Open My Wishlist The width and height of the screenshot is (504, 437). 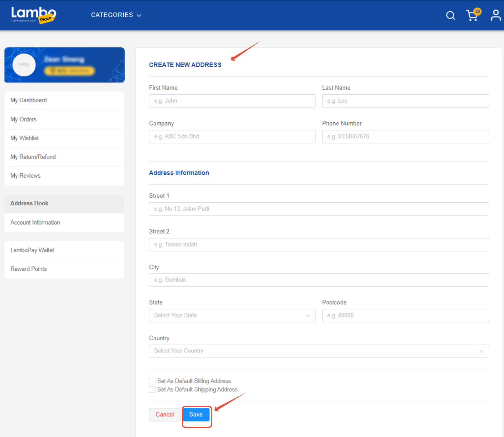[x=64, y=138]
